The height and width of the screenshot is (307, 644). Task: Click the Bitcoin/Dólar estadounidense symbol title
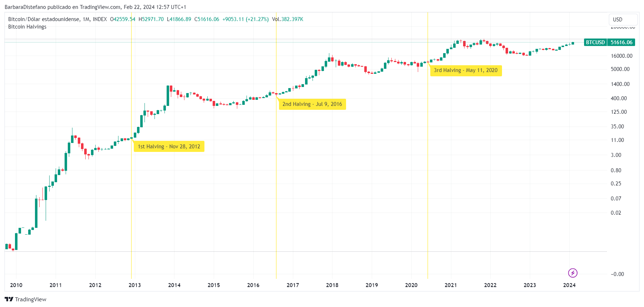coord(44,19)
